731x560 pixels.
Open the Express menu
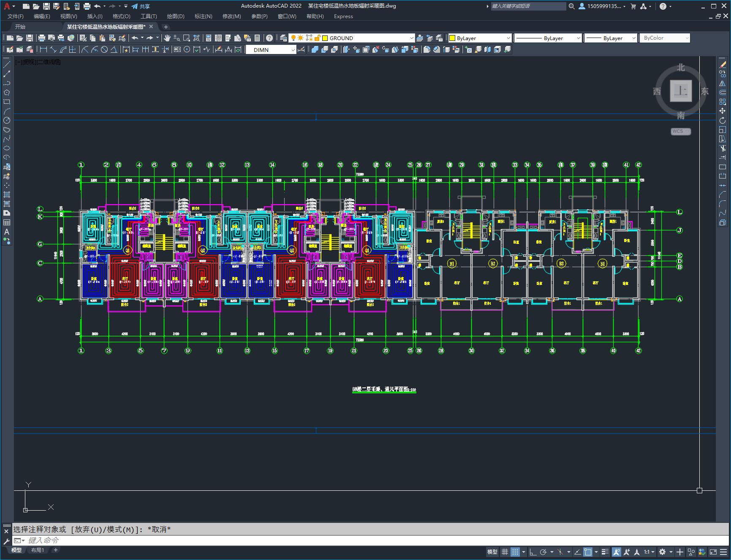tap(343, 16)
